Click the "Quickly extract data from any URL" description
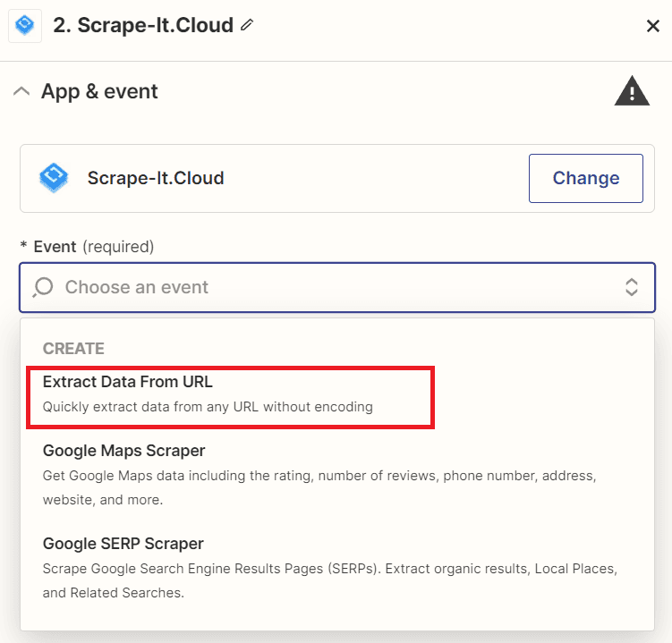This screenshot has width=672, height=643. click(x=208, y=407)
